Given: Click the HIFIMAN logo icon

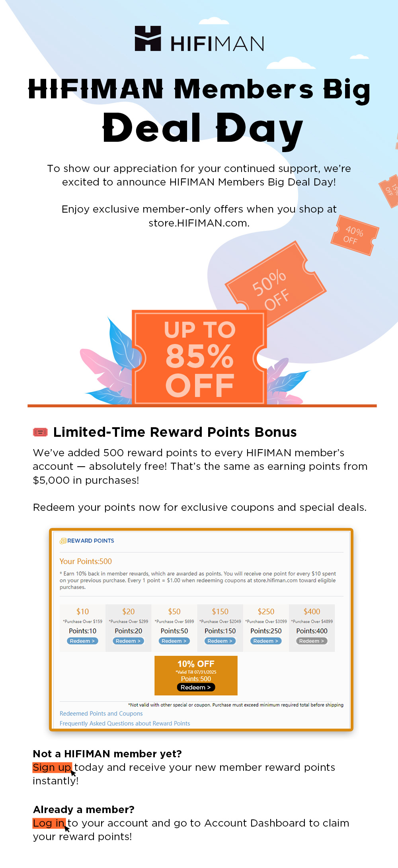Looking at the screenshot, I should 148,38.
